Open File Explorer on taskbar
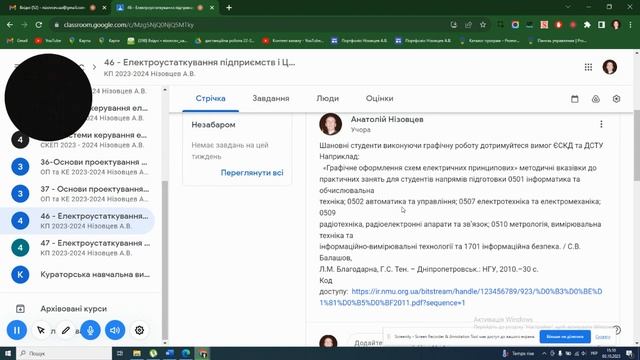 137,353
